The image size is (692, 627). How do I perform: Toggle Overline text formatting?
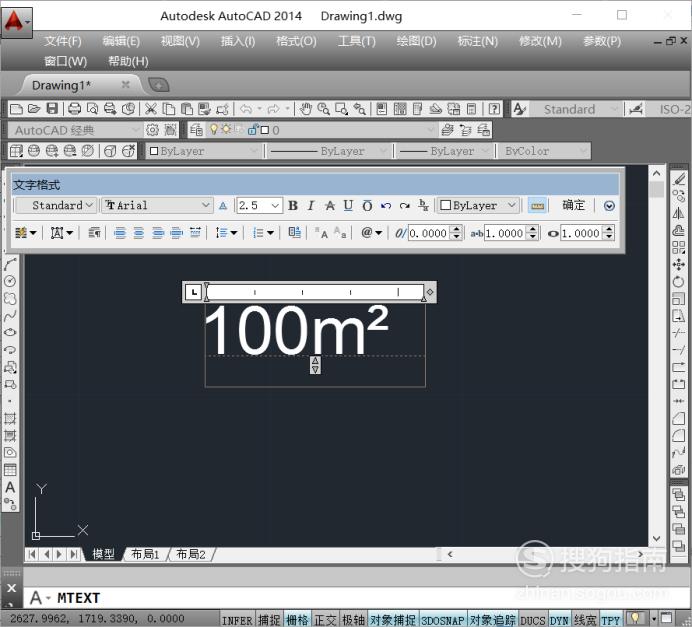pyautogui.click(x=367, y=206)
